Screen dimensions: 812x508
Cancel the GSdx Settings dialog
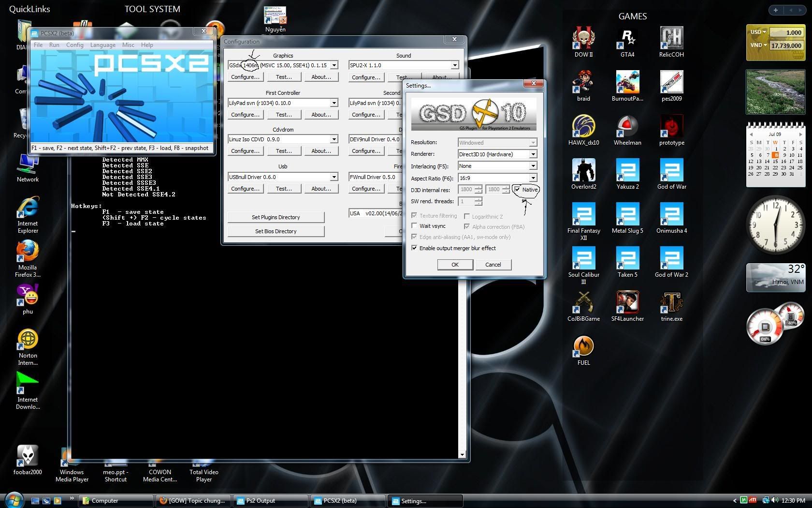pos(493,265)
